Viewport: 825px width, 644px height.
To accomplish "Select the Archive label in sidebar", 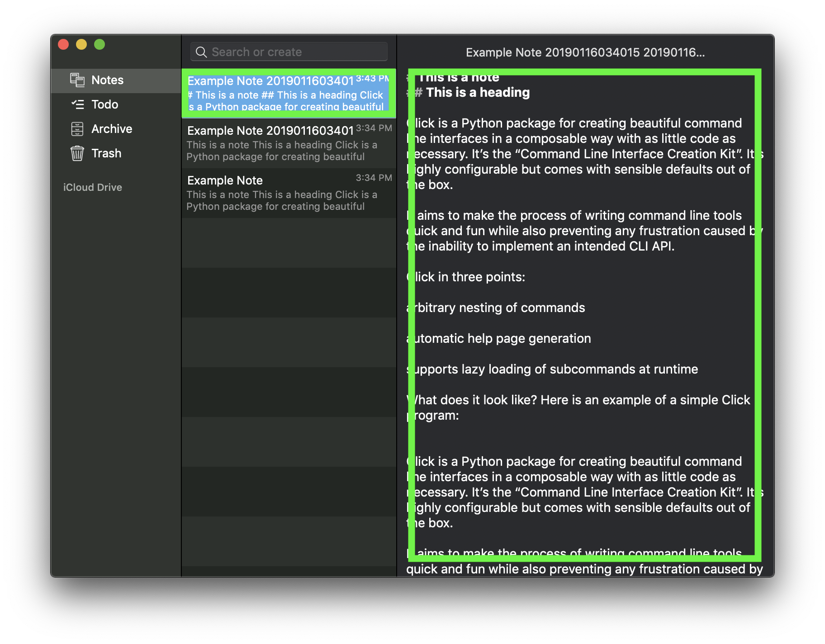I will [111, 129].
